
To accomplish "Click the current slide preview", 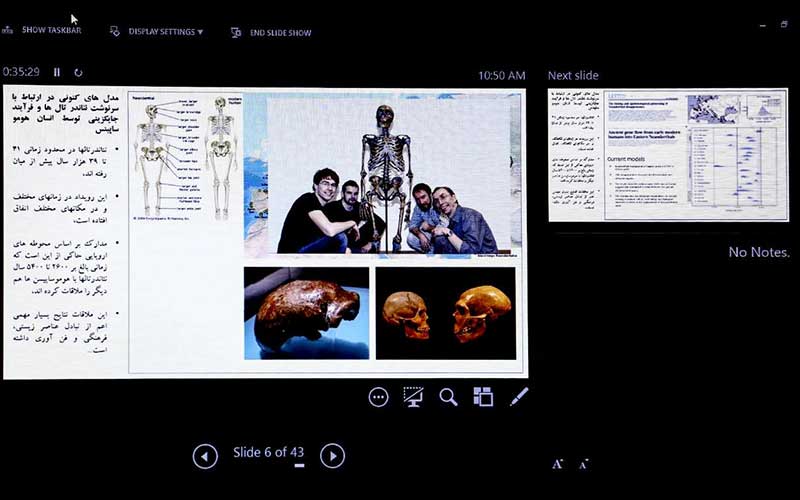I will coord(265,233).
